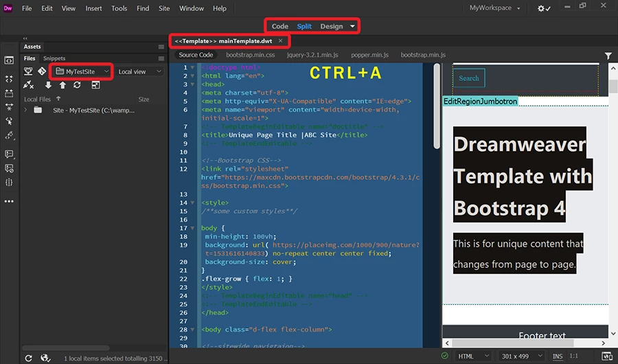Image resolution: width=618 pixels, height=364 pixels.
Task: Collapse the html tag fold at line 2
Action: pyautogui.click(x=192, y=76)
